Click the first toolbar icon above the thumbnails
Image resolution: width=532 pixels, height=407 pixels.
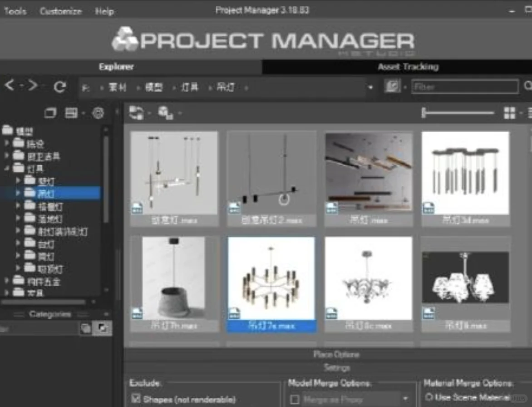(x=136, y=113)
